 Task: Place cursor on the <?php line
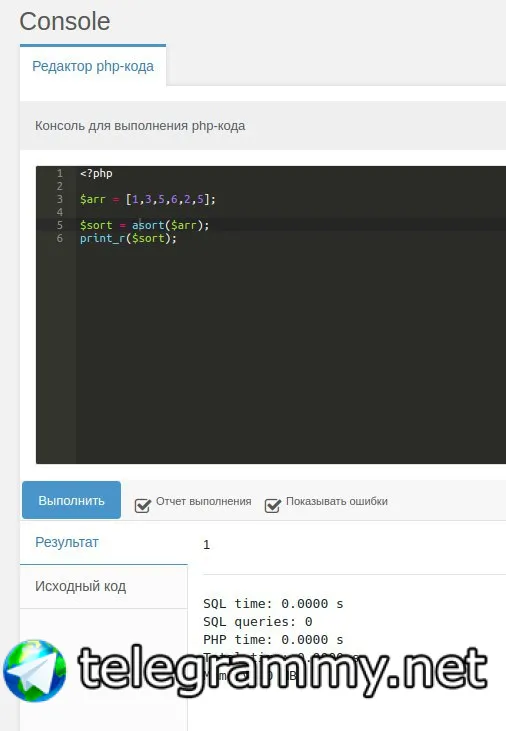coord(96,173)
